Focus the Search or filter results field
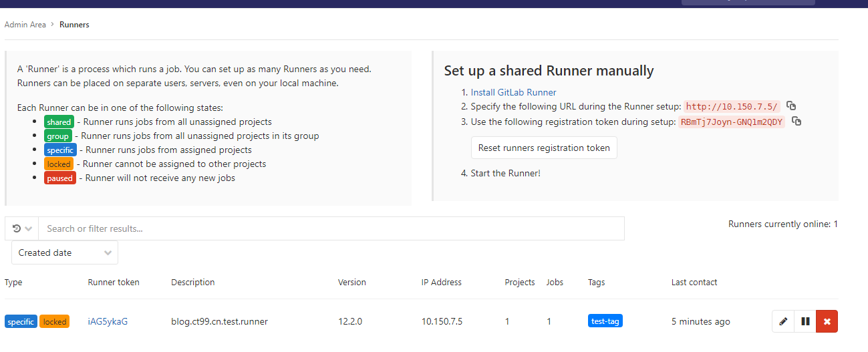Image resolution: width=868 pixels, height=352 pixels. click(x=331, y=228)
